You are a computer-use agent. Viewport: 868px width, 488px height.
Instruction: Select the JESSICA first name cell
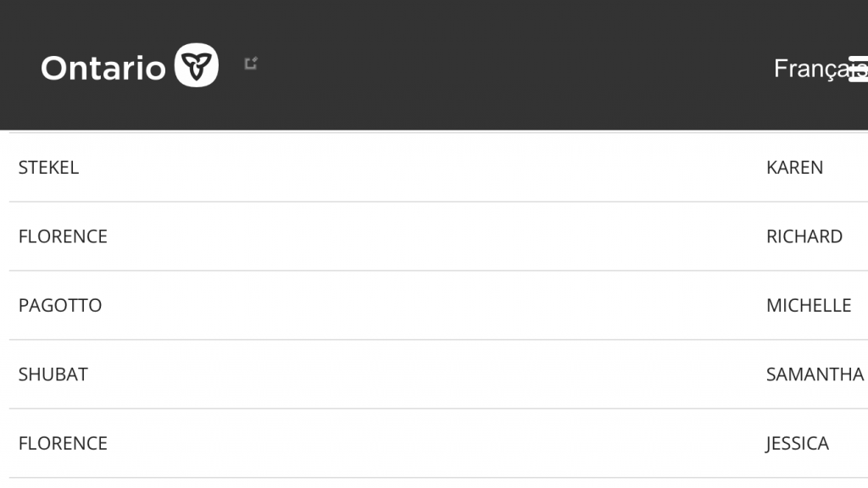797,443
